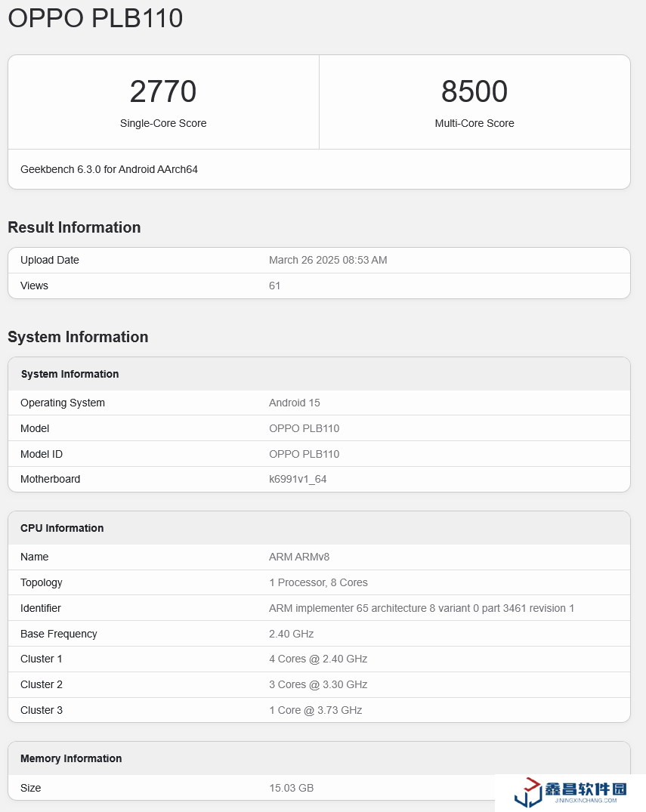Click the upload date value March 26 2025
This screenshot has height=812, width=646.
coord(328,260)
